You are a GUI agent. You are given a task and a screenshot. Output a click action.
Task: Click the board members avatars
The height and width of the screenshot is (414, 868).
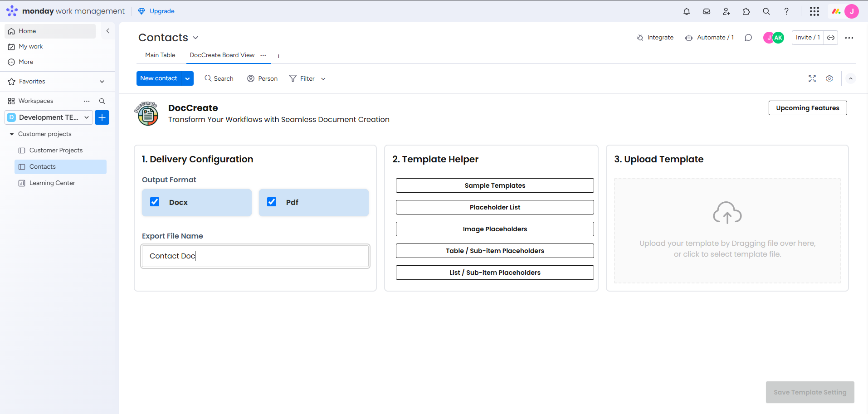774,38
